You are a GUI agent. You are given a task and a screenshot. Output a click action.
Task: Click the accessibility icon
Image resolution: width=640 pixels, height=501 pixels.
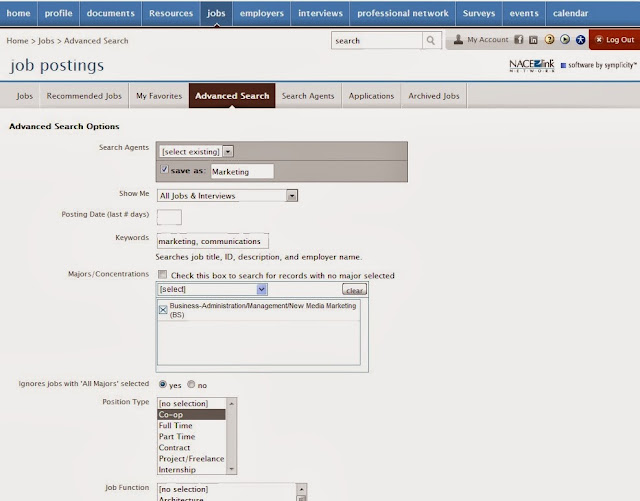point(580,40)
